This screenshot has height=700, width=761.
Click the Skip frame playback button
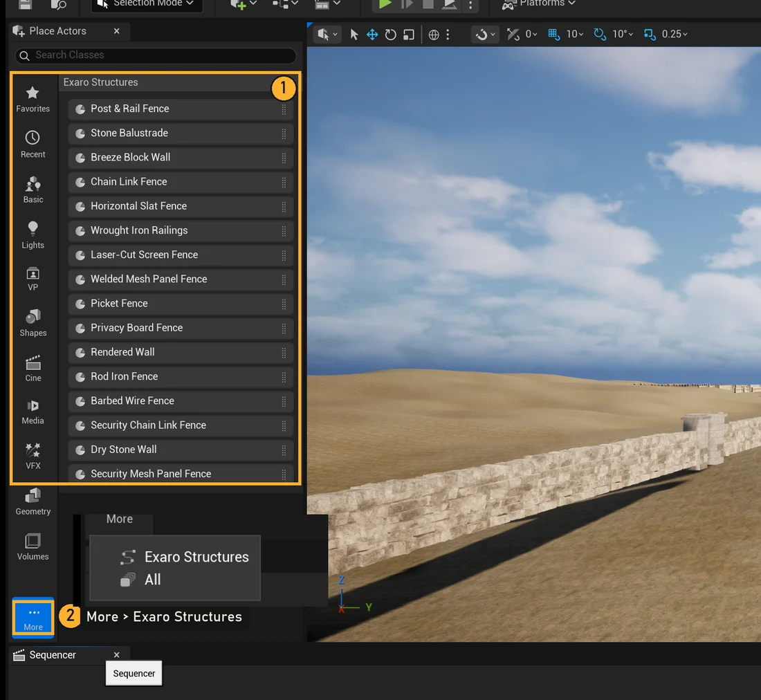click(407, 4)
